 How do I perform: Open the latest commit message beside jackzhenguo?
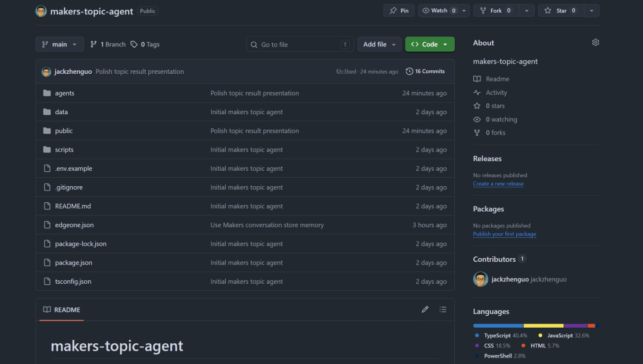pos(140,71)
